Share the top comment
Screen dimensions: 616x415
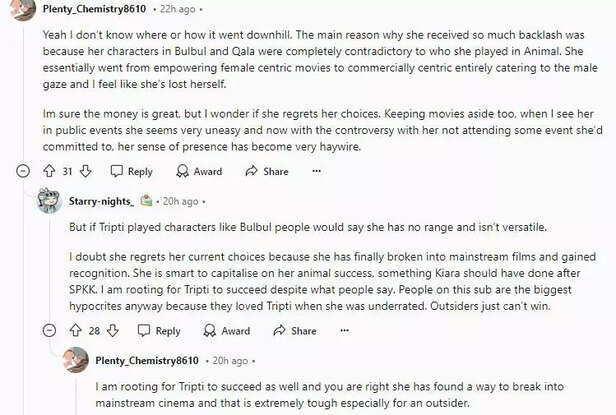click(266, 171)
